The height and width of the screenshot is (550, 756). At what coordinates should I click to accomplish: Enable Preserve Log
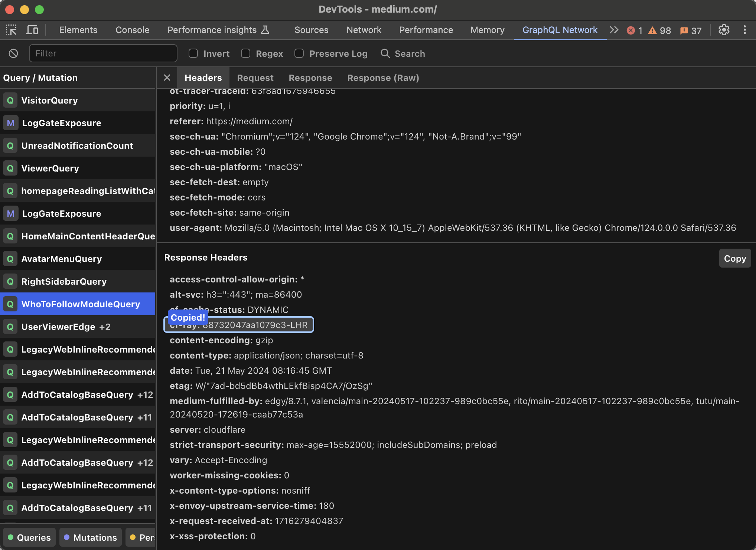299,53
